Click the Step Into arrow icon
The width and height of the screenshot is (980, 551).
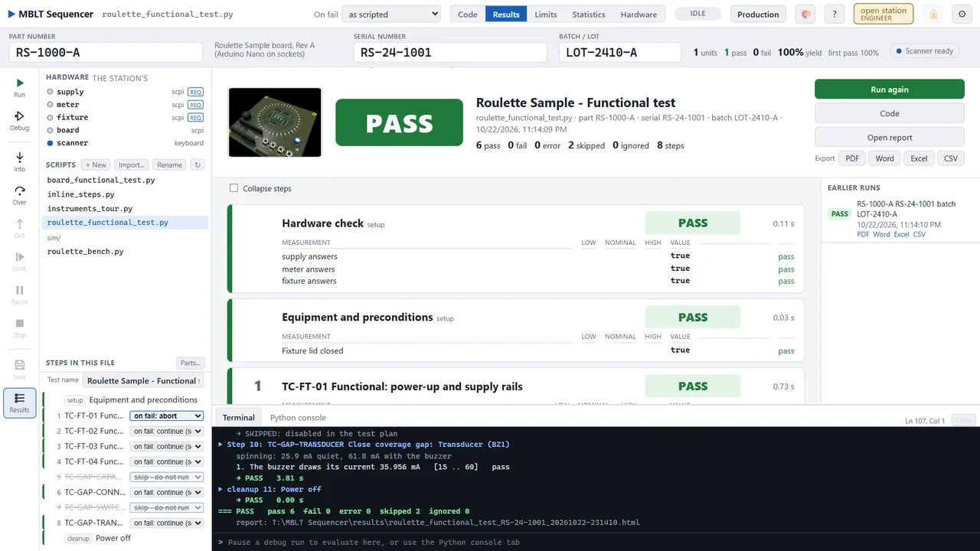coord(19,161)
